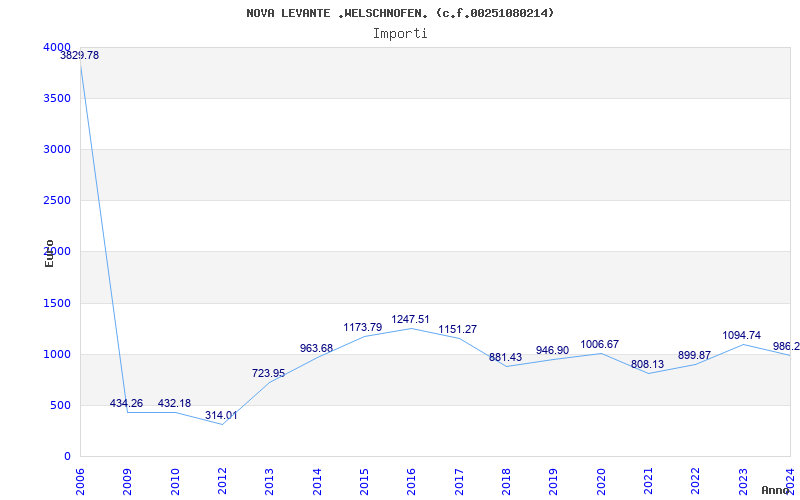The height and width of the screenshot is (500, 800).
Task: Click the Importi chart subtitle
Action: [400, 34]
